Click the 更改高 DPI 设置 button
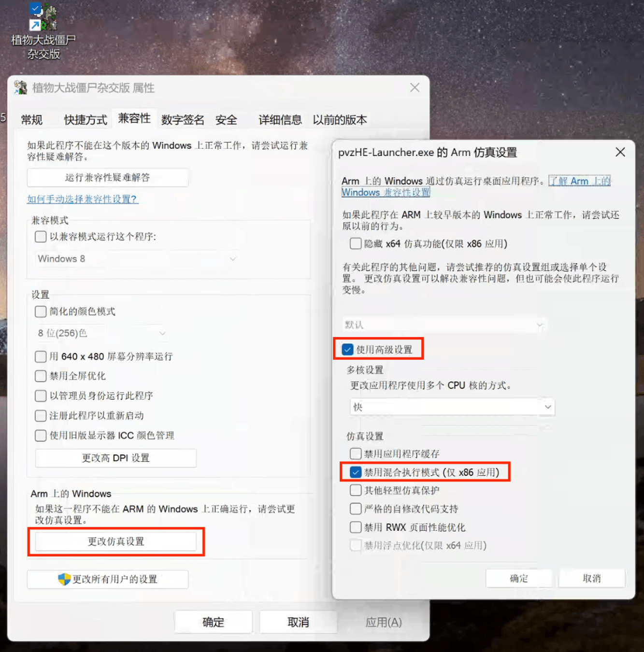Image resolution: width=644 pixels, height=652 pixels. 116,458
